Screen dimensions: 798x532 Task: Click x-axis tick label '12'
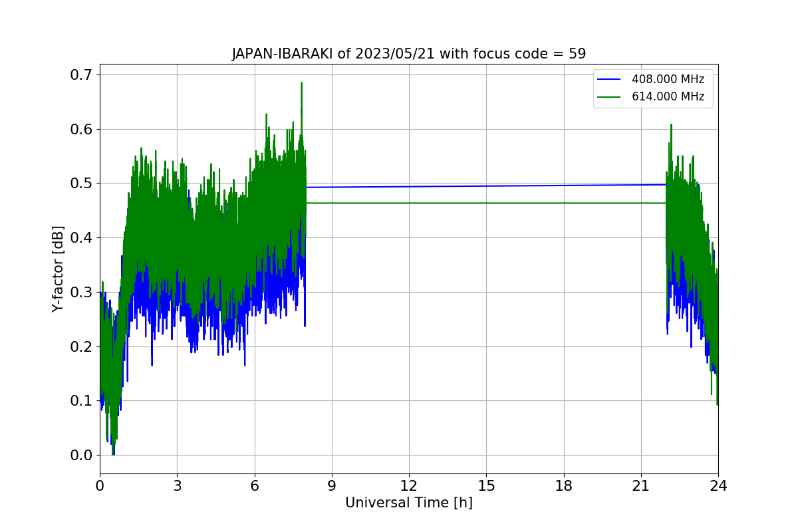[409, 485]
